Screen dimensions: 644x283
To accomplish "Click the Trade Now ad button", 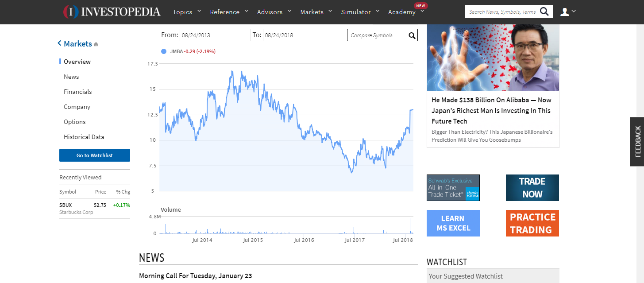I will click(532, 188).
